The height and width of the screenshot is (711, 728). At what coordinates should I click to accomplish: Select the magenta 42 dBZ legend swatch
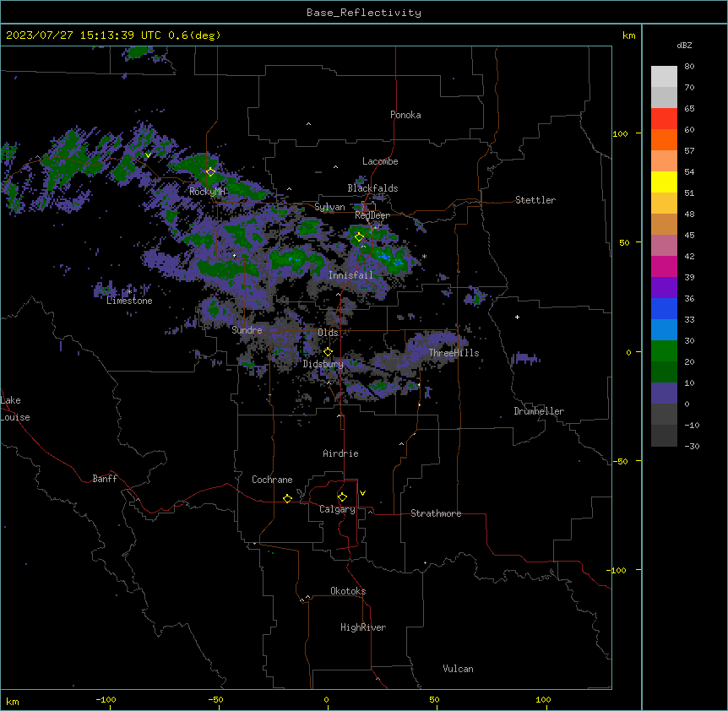664,266
